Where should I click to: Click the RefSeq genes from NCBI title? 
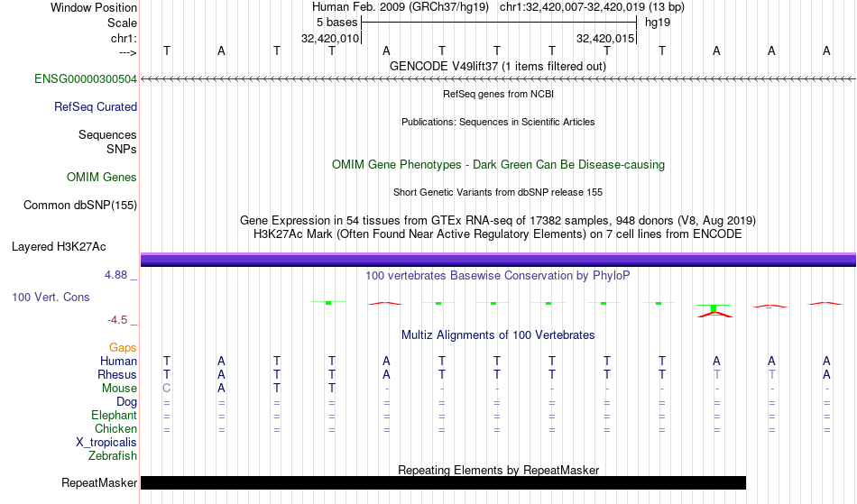[x=498, y=94]
